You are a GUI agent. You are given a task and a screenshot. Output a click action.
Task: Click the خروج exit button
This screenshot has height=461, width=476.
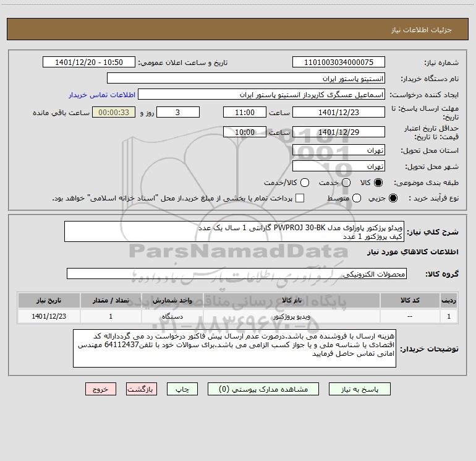[101, 389]
